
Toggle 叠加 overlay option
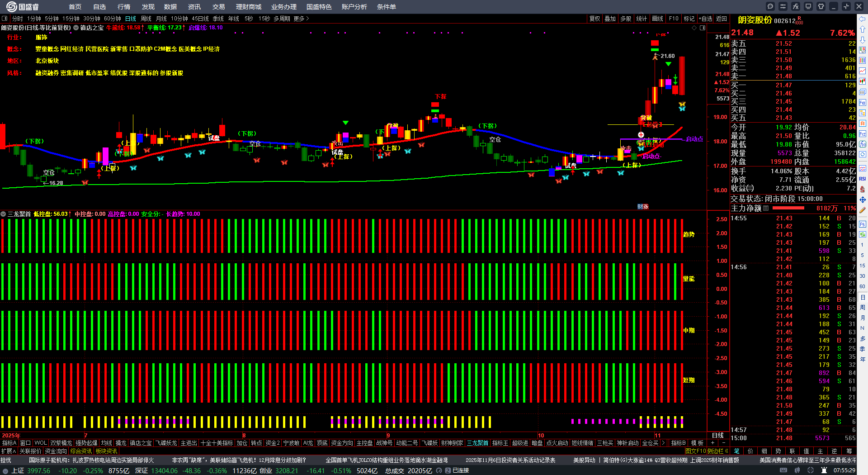(610, 19)
